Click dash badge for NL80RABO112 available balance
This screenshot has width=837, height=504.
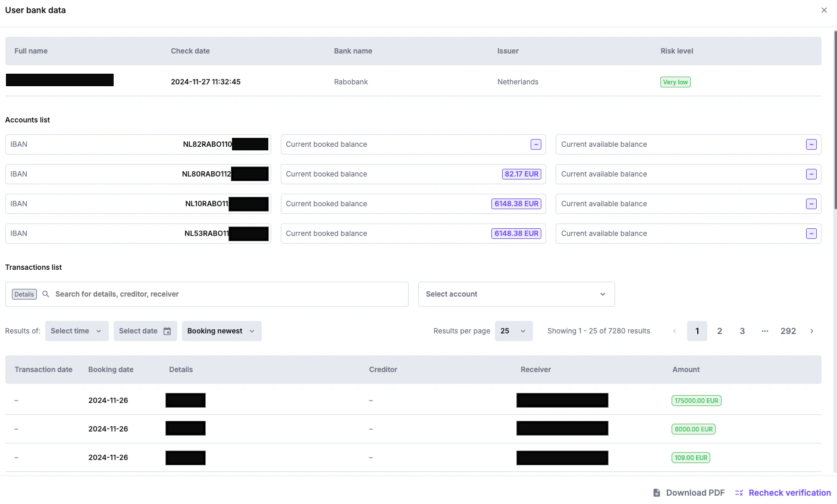tap(811, 174)
